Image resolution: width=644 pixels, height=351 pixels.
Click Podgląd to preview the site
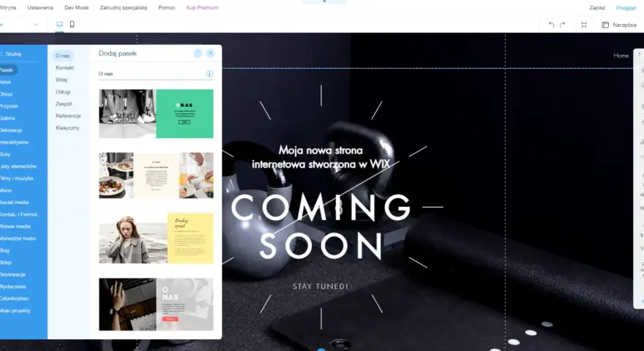pyautogui.click(x=626, y=8)
